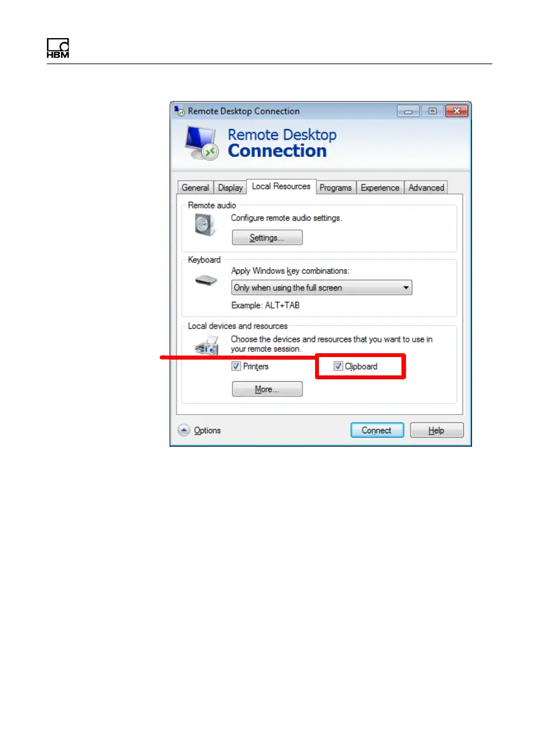Viewport: 533px width, 756px height.
Task: Go to the Experience tab
Action: [x=380, y=187]
